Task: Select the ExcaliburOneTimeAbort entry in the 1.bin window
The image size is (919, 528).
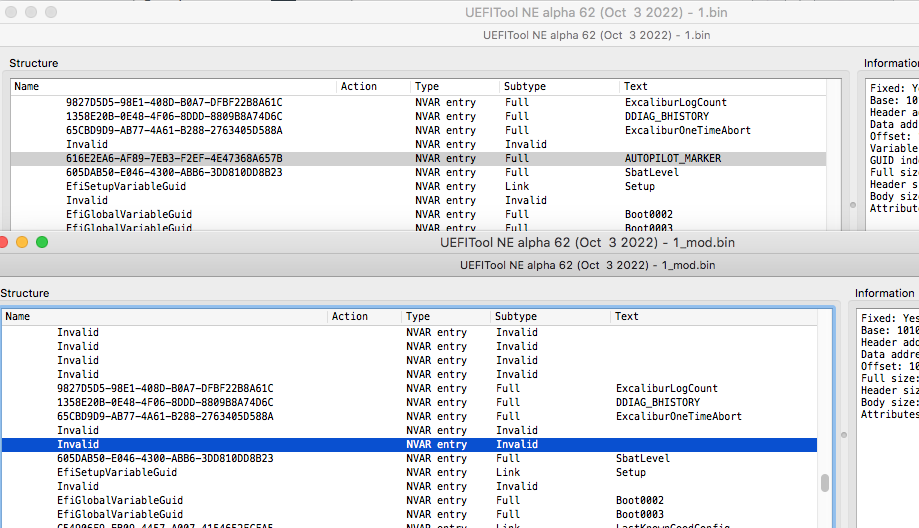Action: [x=418, y=130]
